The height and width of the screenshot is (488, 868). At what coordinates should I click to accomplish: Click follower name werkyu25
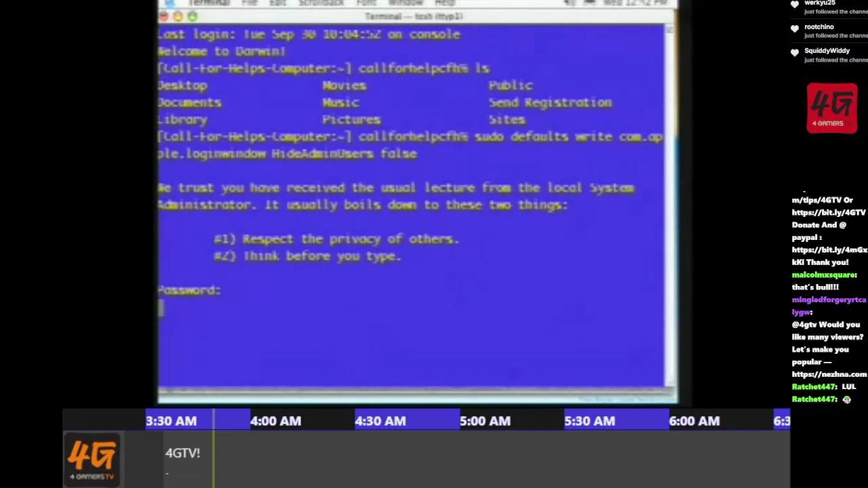tap(819, 3)
